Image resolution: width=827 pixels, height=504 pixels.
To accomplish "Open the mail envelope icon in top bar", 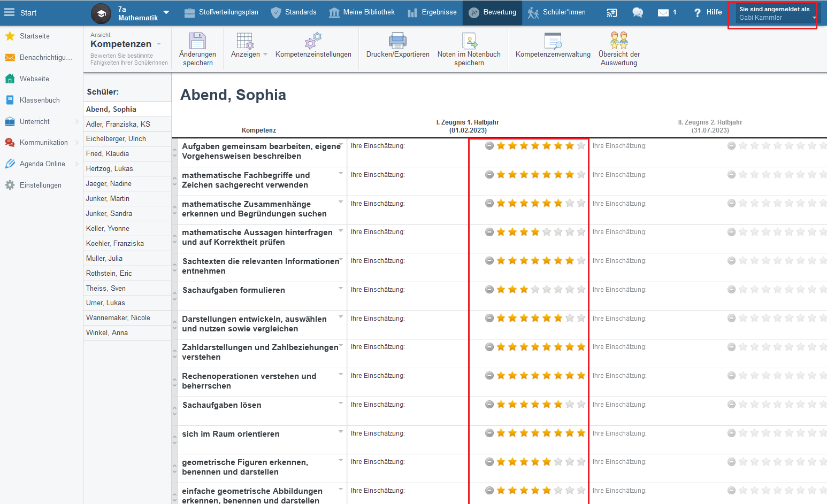I will [x=663, y=12].
